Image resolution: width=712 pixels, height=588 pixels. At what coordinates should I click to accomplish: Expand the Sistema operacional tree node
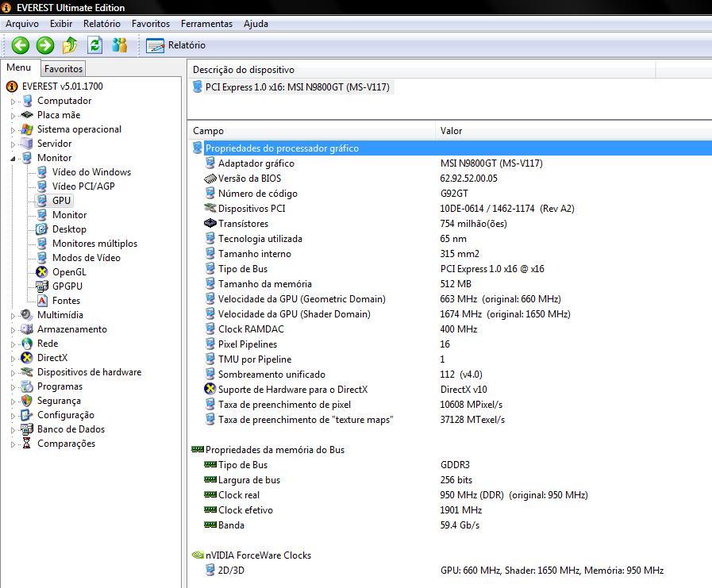point(13,130)
